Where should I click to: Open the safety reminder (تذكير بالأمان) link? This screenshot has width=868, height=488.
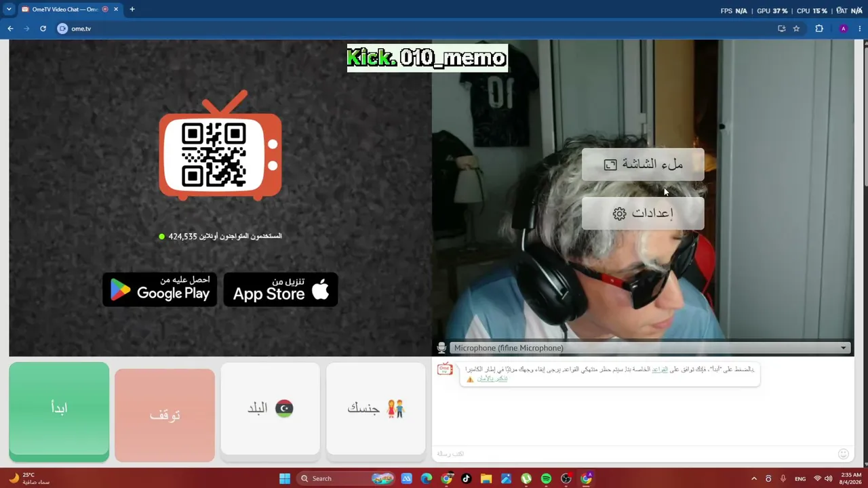point(492,378)
